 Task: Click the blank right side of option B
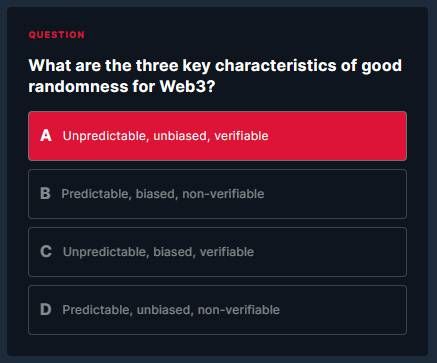(335, 194)
